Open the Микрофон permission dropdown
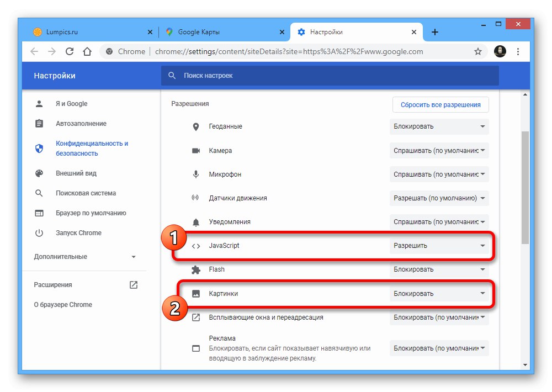552x392 pixels. point(439,174)
